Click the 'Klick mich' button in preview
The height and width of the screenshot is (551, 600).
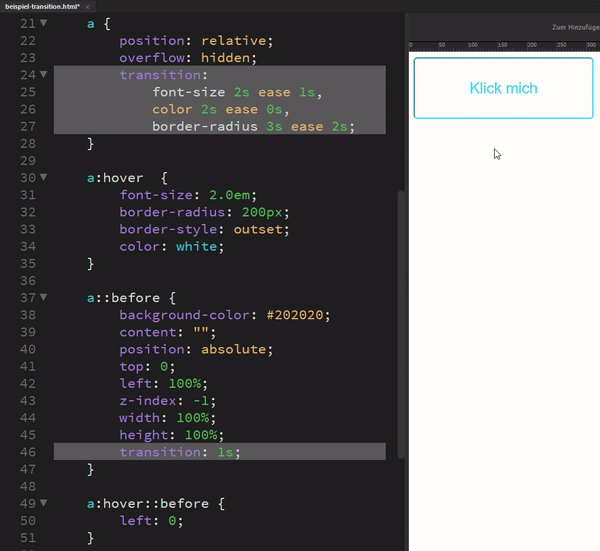[x=503, y=88]
